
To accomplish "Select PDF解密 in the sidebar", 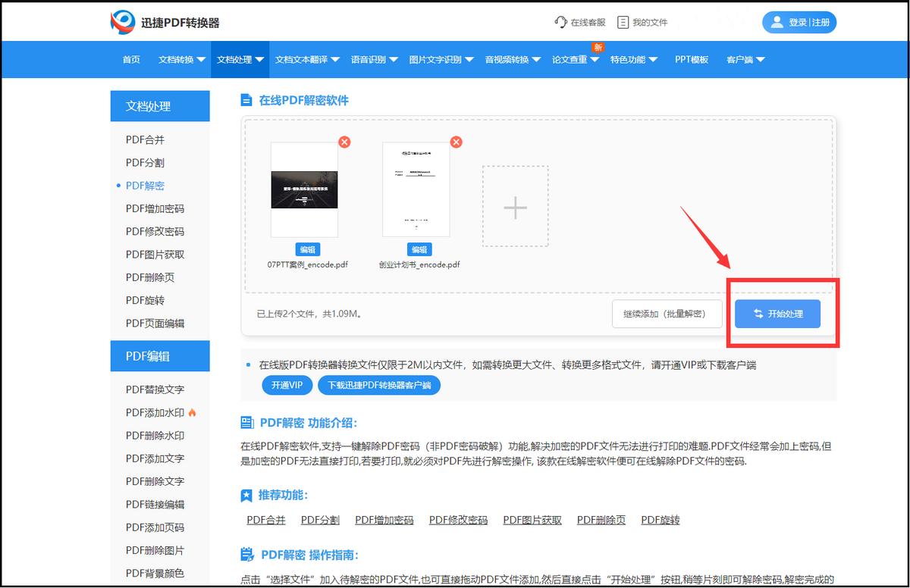I will [146, 186].
